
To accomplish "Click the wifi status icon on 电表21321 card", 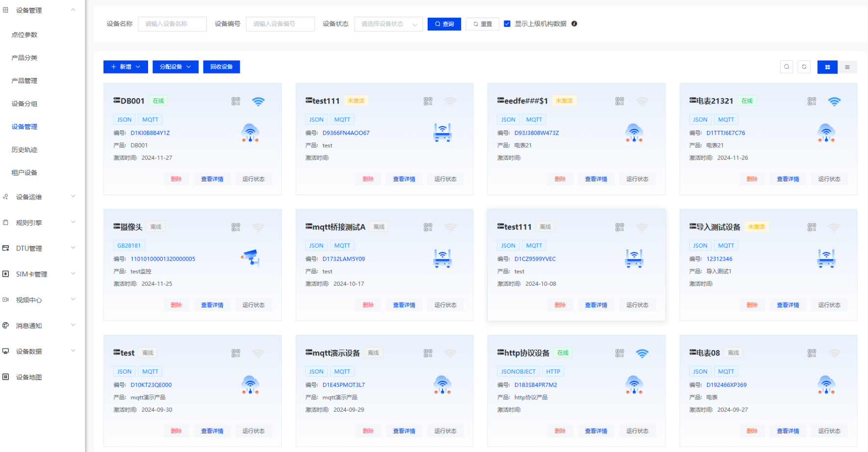I will coord(834,101).
